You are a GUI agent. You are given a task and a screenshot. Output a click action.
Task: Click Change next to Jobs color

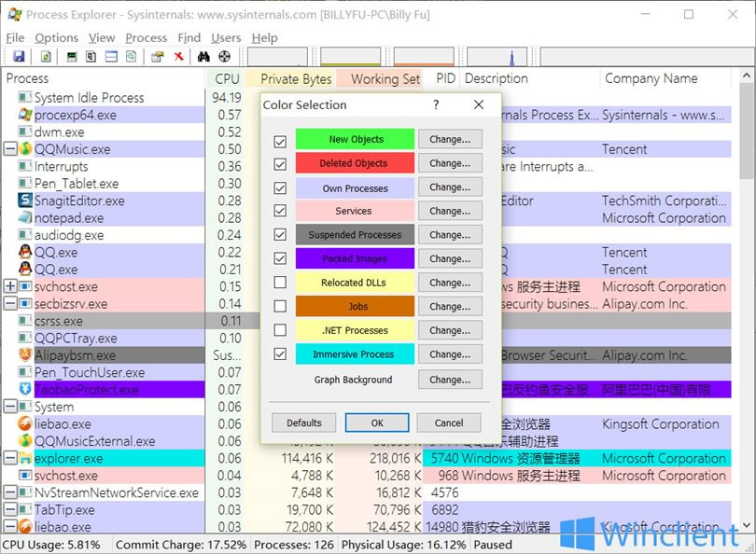450,307
